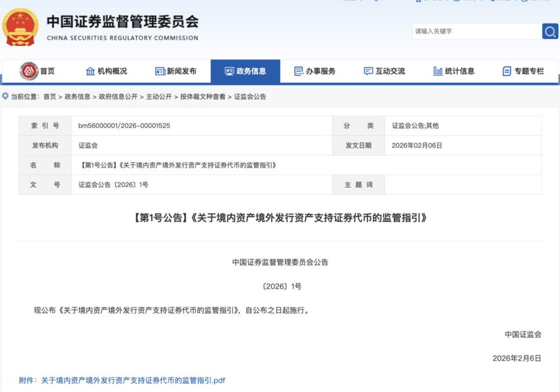The image size is (560, 392).
Task: Focus the 请输入关键字 search input field
Action: 476,31
